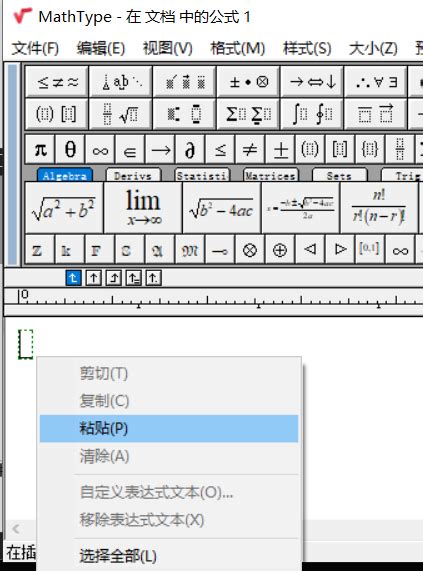Open the 样式(S) menu
423x571 pixels.
[307, 48]
